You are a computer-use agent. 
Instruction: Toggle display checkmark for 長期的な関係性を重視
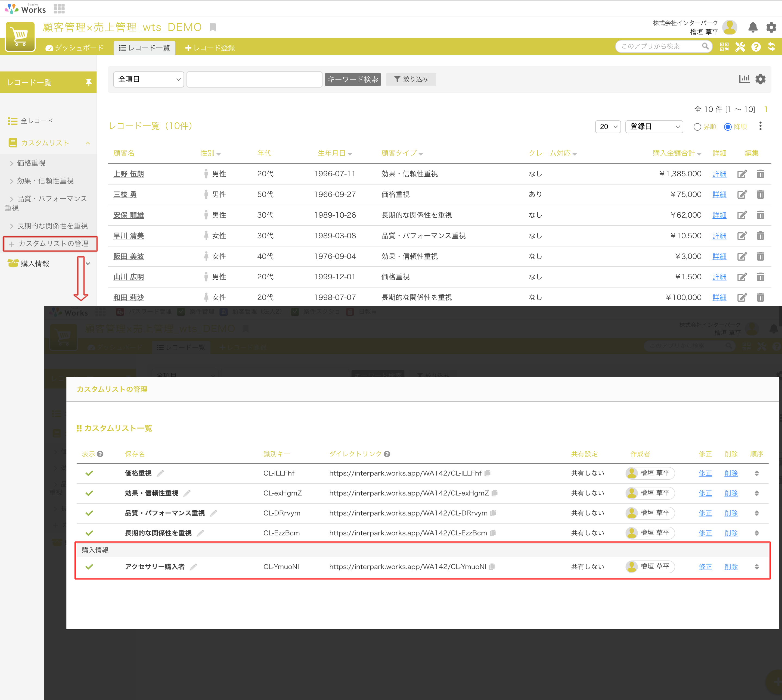(89, 533)
